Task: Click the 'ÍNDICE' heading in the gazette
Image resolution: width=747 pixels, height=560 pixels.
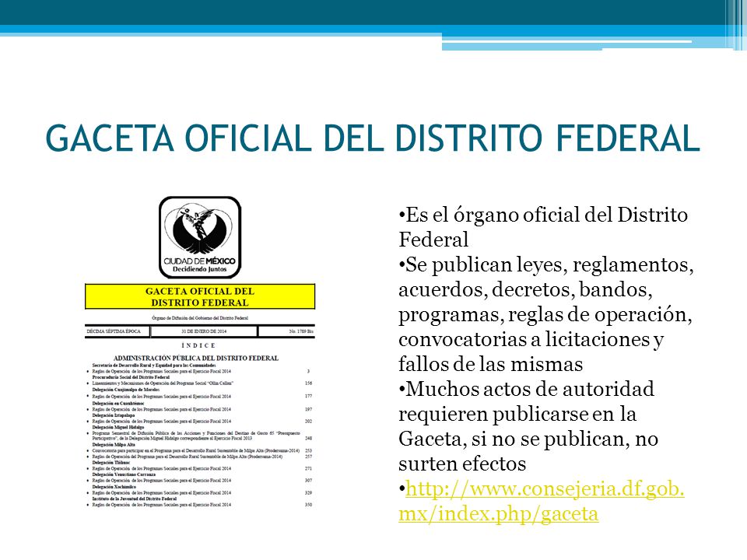Action: click(x=198, y=345)
